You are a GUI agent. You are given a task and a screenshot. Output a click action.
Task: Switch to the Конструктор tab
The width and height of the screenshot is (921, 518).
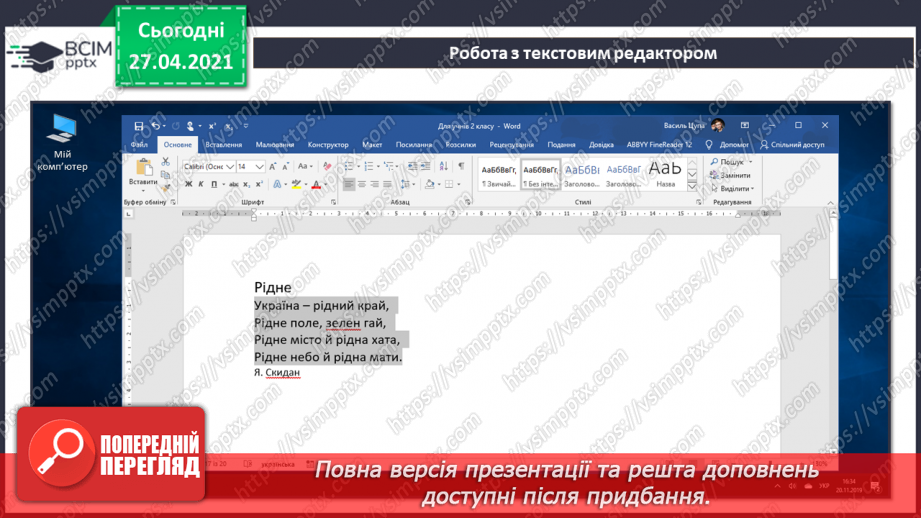click(328, 144)
